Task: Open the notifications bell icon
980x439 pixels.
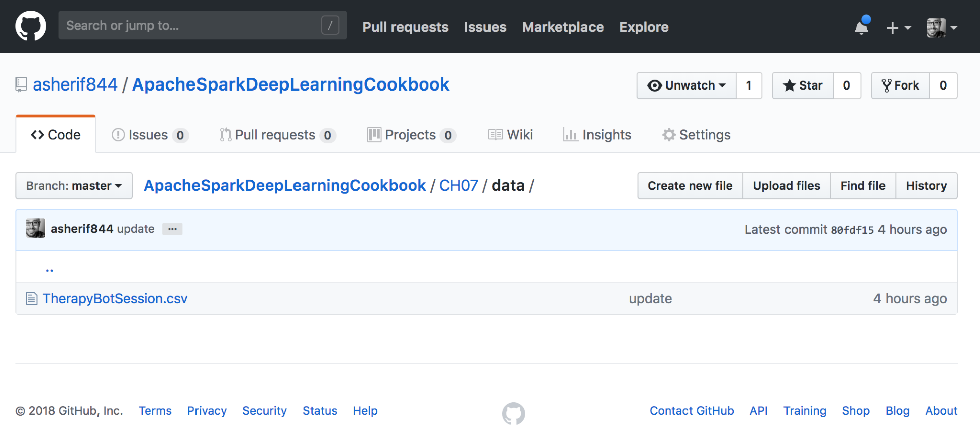Action: pos(862,26)
